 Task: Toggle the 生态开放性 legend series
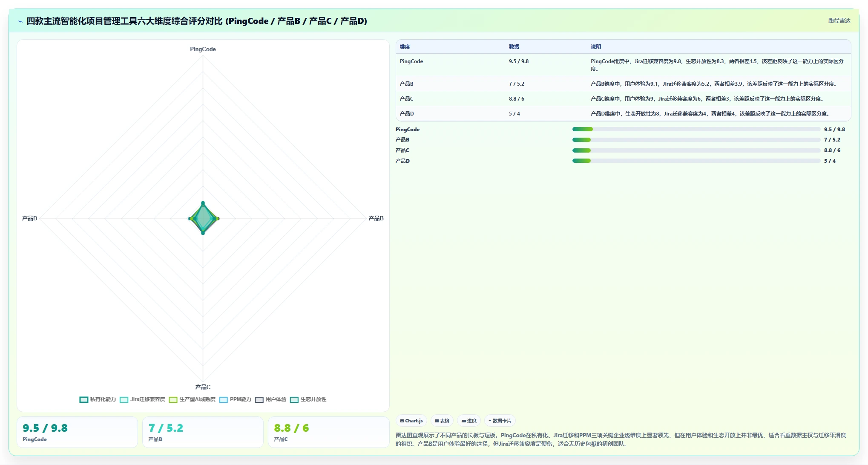308,399
